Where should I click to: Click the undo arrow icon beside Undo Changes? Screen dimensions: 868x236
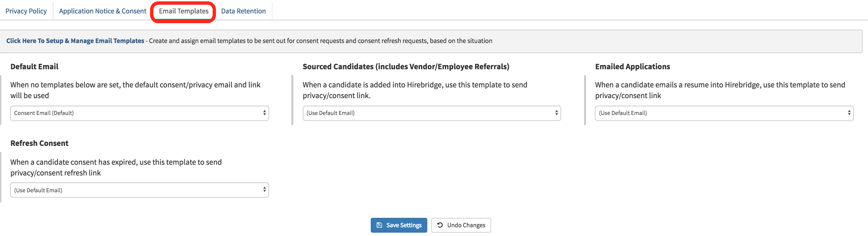tap(440, 225)
